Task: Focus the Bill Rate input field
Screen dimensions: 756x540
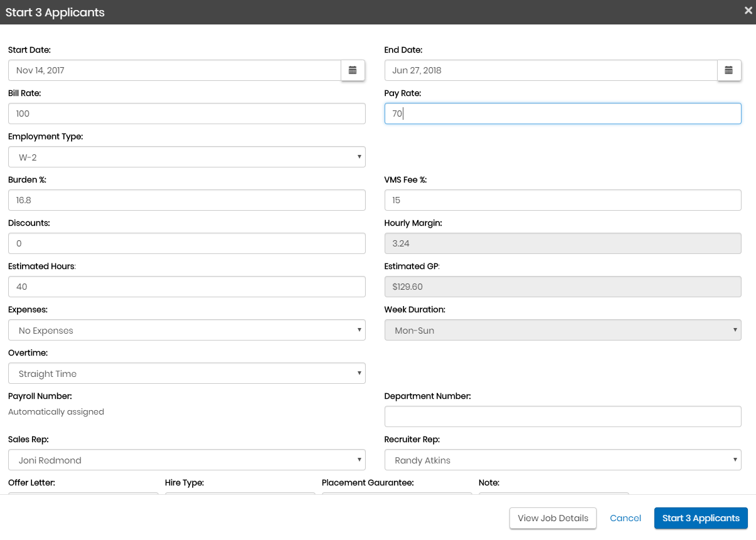Action: [186, 114]
